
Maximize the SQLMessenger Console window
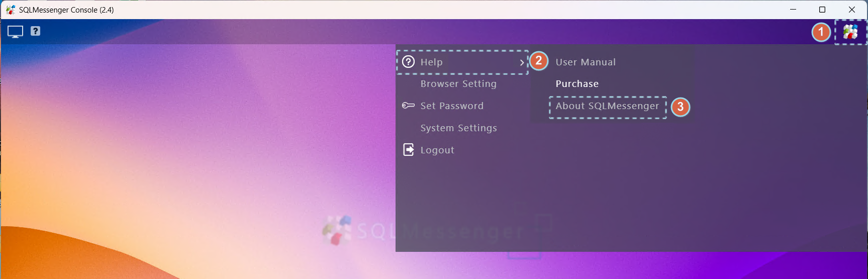822,10
